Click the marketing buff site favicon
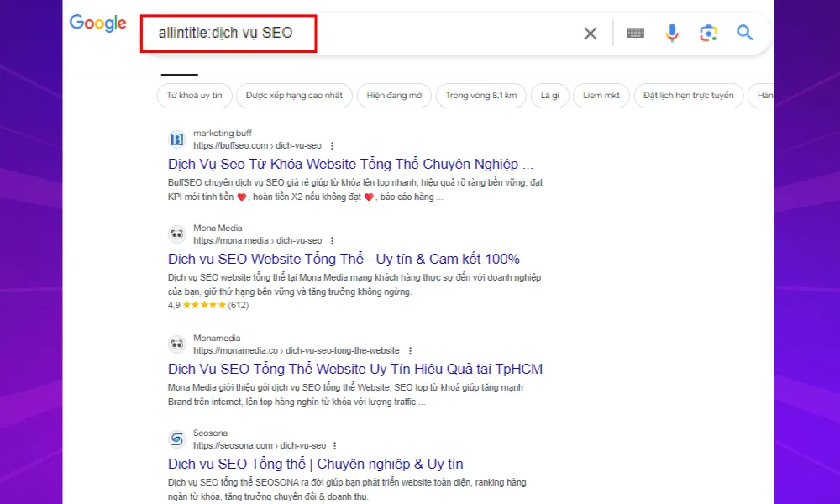The image size is (840, 504). point(176,137)
